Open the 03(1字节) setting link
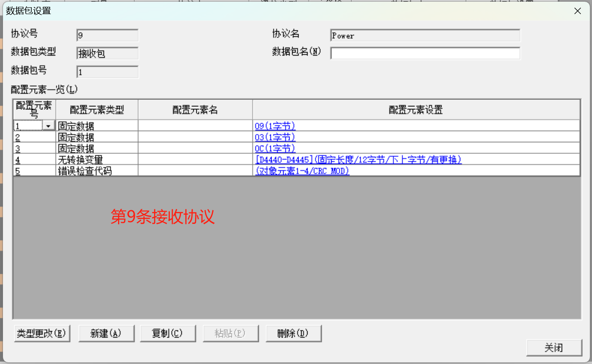This screenshot has height=364, width=592. click(275, 137)
